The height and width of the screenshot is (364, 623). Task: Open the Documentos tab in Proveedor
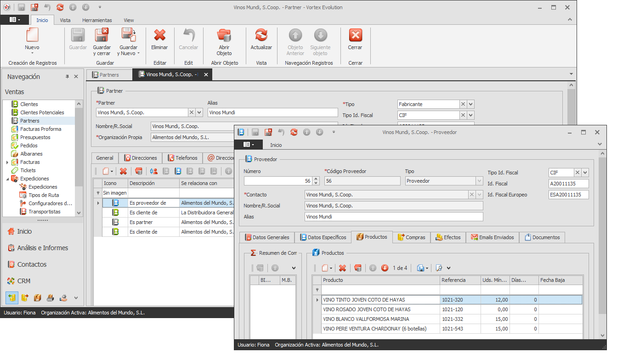tap(542, 237)
